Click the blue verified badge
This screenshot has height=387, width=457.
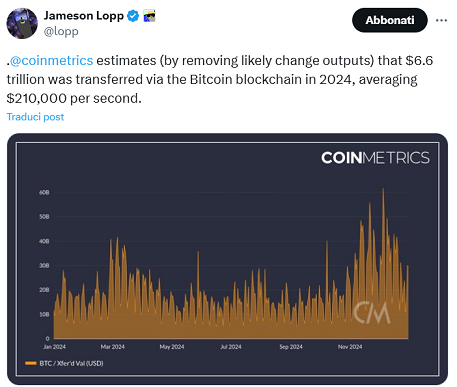[133, 16]
